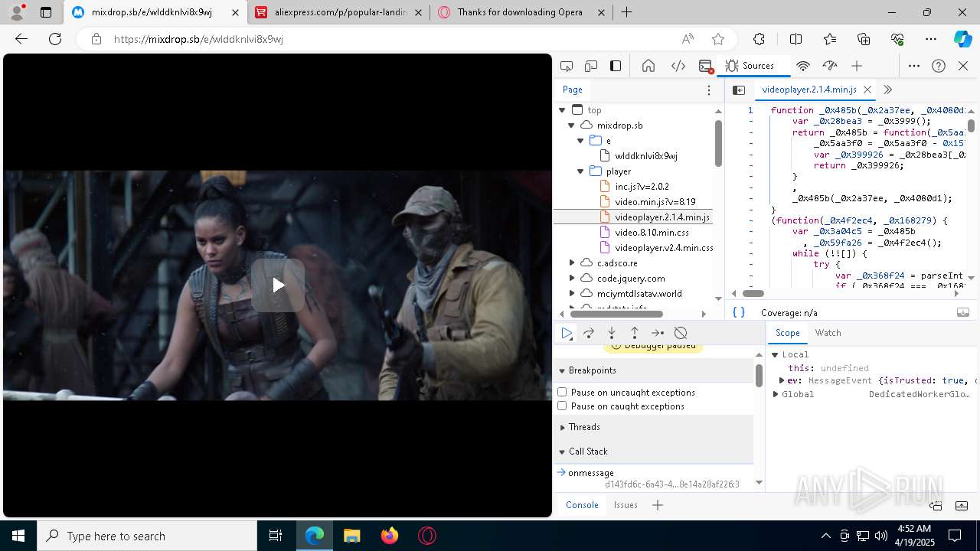Enable Pause on uncaught exceptions

[x=562, y=393]
